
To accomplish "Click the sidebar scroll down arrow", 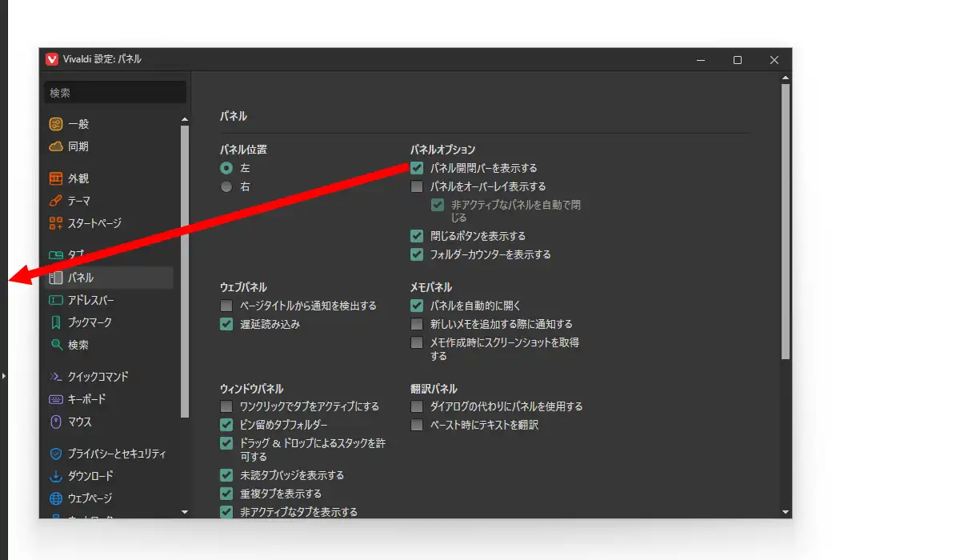I will click(x=185, y=511).
